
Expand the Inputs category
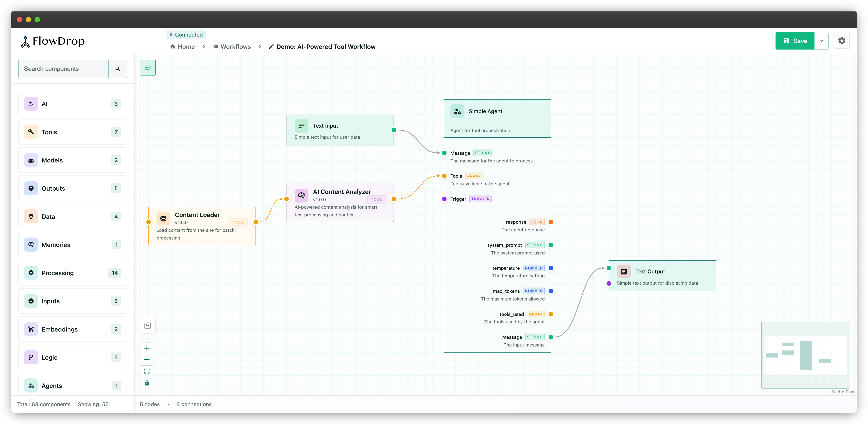(72, 301)
